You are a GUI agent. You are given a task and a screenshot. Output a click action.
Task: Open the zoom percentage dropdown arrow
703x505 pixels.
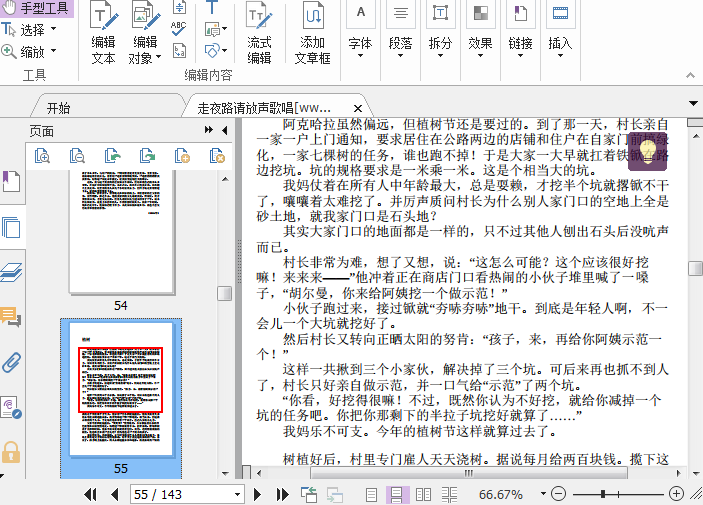pyautogui.click(x=543, y=494)
